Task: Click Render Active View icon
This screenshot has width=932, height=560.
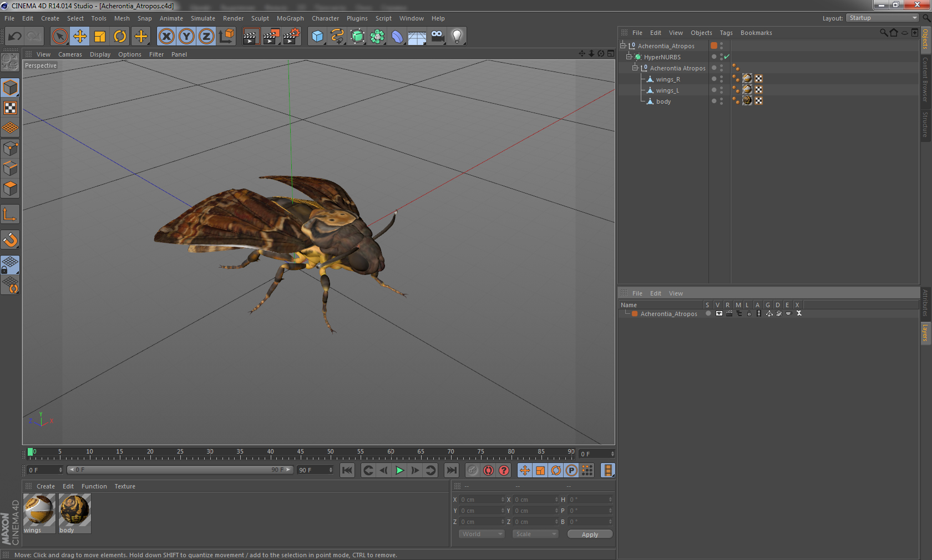Action: point(251,37)
